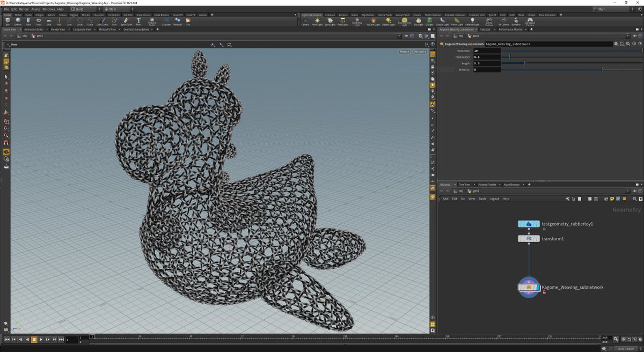
Task: Click the resolution value field
Action: 487,50
